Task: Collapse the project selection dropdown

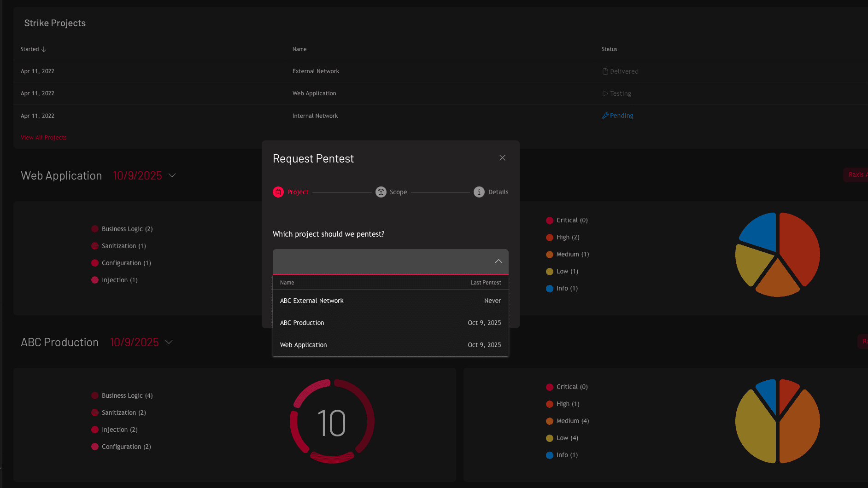Action: [499, 261]
